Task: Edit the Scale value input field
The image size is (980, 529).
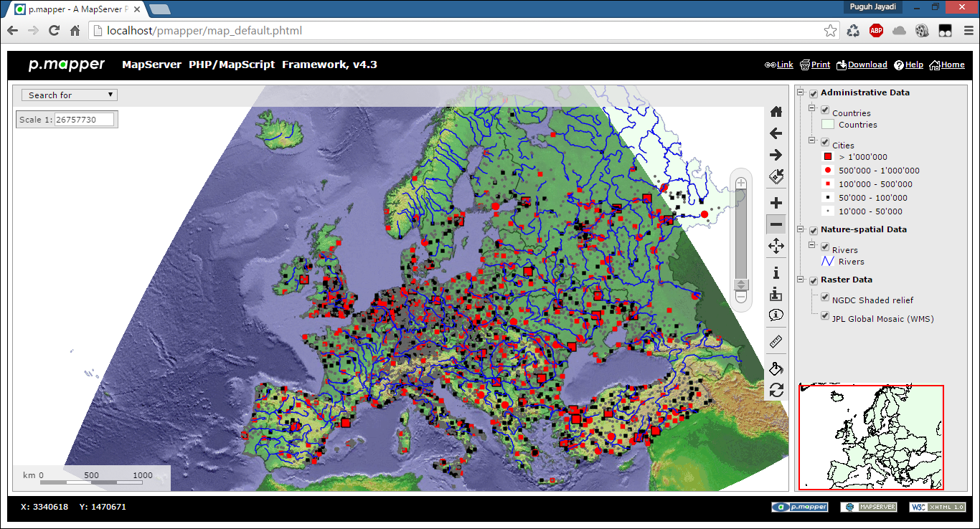Action: tap(84, 119)
